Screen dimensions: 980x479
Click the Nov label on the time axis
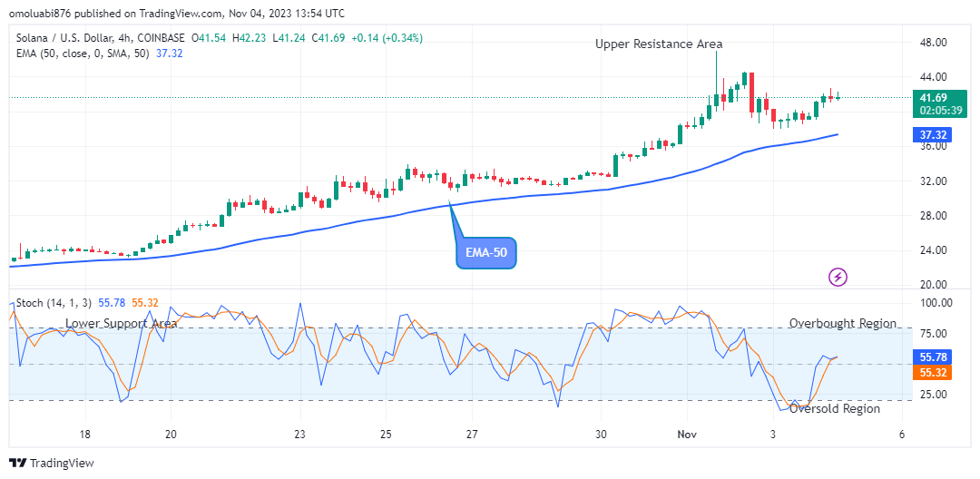click(x=689, y=434)
